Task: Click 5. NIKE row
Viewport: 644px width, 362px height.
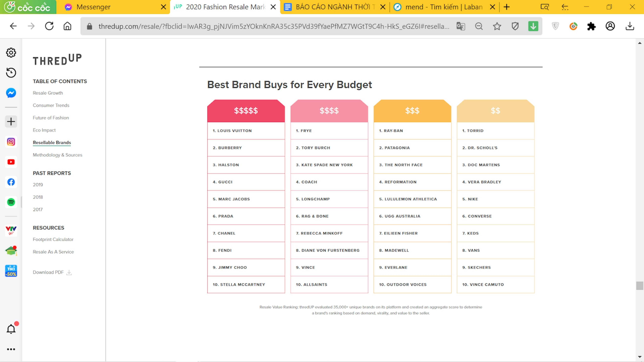Action: pos(496,199)
